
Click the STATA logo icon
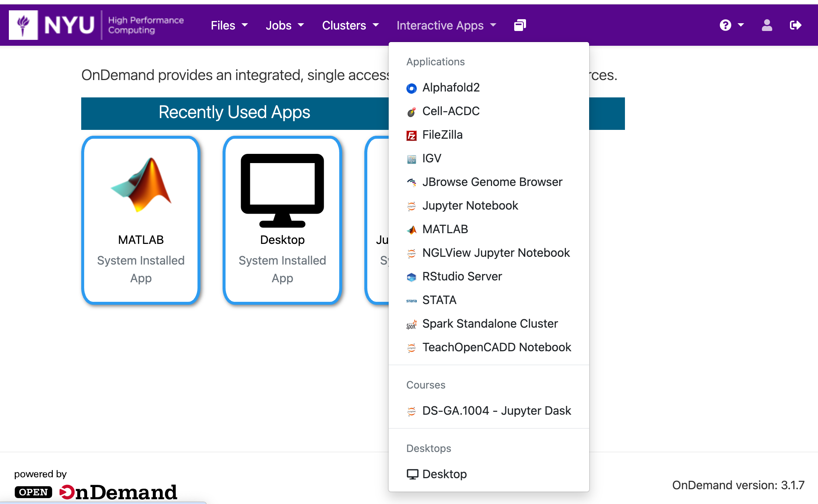click(x=412, y=301)
